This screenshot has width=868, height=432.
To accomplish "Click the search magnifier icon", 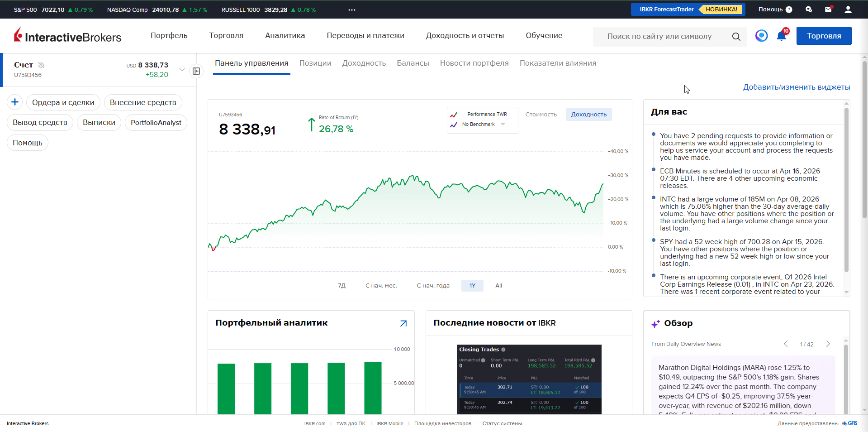I will point(736,36).
